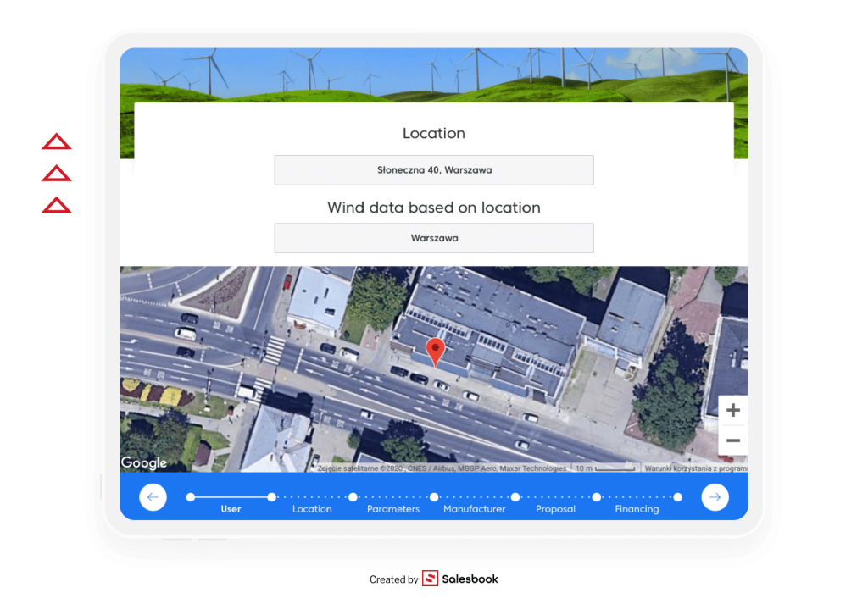Jump to the Proposal step
Image resolution: width=868 pixels, height=598 pixels.
(x=556, y=509)
